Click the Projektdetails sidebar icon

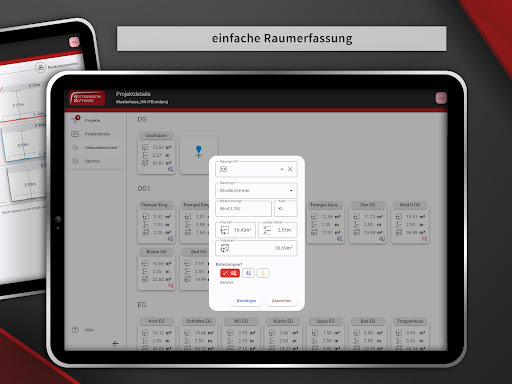(x=75, y=134)
